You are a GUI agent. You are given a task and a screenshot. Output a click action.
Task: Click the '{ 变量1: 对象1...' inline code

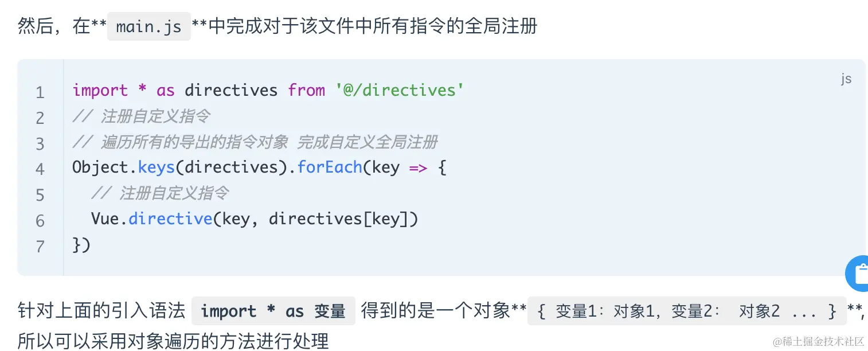click(x=686, y=311)
